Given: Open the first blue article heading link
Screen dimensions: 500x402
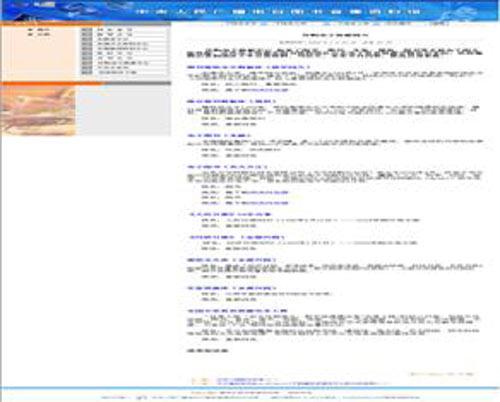Looking at the screenshot, I should coord(248,67).
